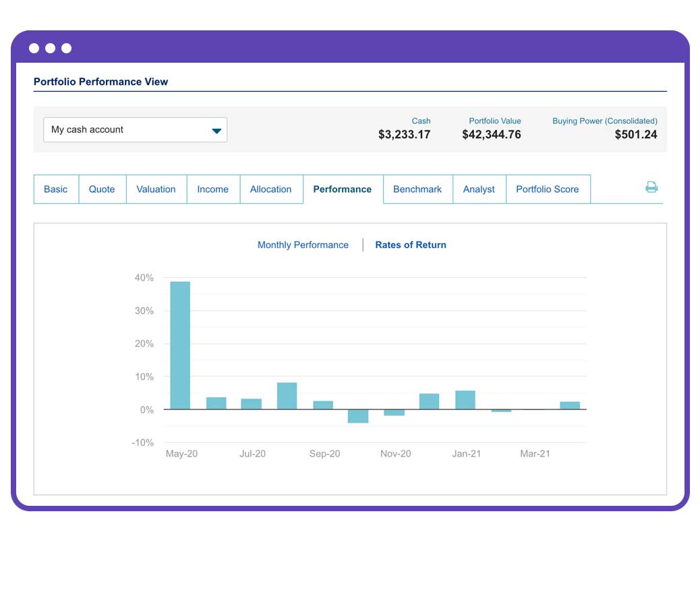Switch to the Analyst tab

pos(479,190)
